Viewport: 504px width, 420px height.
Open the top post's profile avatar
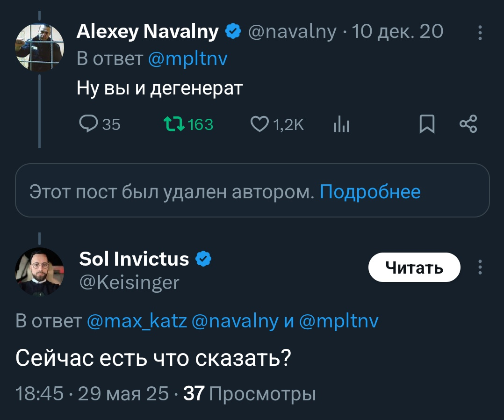pyautogui.click(x=39, y=47)
